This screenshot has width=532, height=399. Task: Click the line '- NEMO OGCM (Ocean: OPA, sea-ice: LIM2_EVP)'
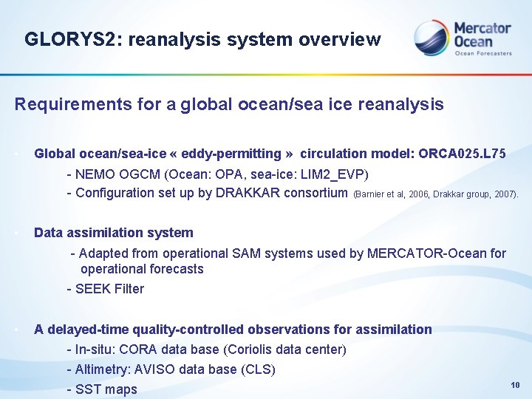point(217,174)
